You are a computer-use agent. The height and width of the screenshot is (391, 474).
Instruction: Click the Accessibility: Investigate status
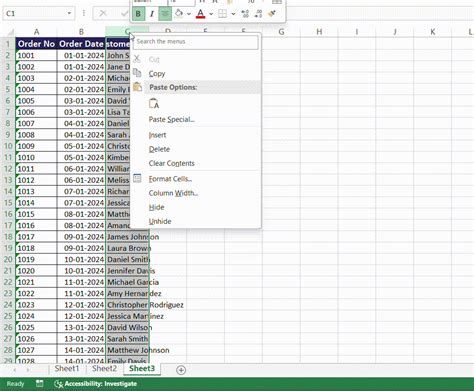(x=96, y=384)
